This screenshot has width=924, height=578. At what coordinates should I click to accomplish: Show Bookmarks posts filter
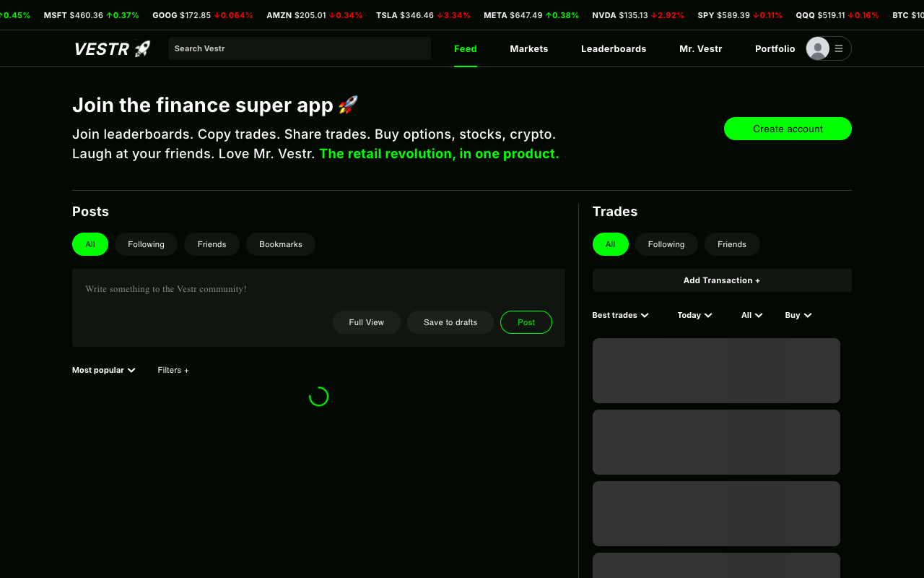[x=281, y=244]
